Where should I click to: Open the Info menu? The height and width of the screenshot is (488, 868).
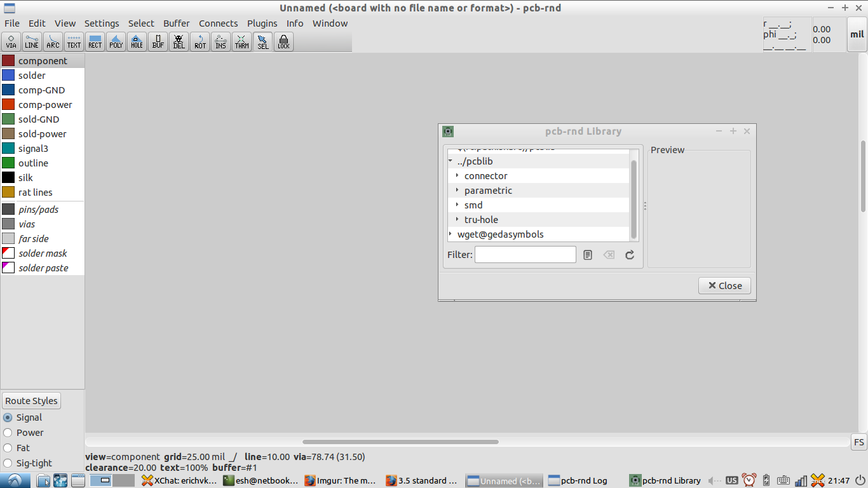tap(295, 24)
